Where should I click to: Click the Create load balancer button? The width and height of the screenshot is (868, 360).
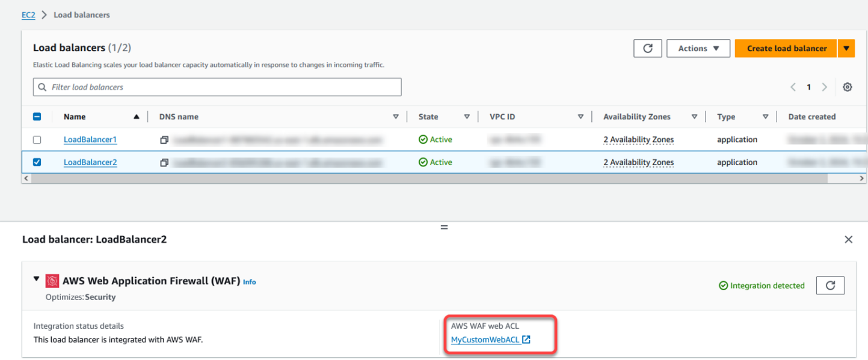coord(785,48)
